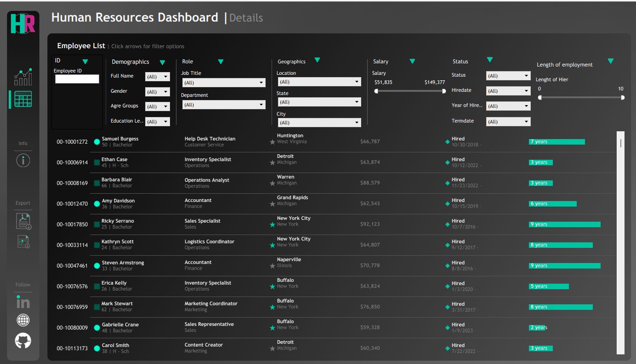Click the gray star next to Naperville
The width and height of the screenshot is (636, 364).
click(273, 266)
